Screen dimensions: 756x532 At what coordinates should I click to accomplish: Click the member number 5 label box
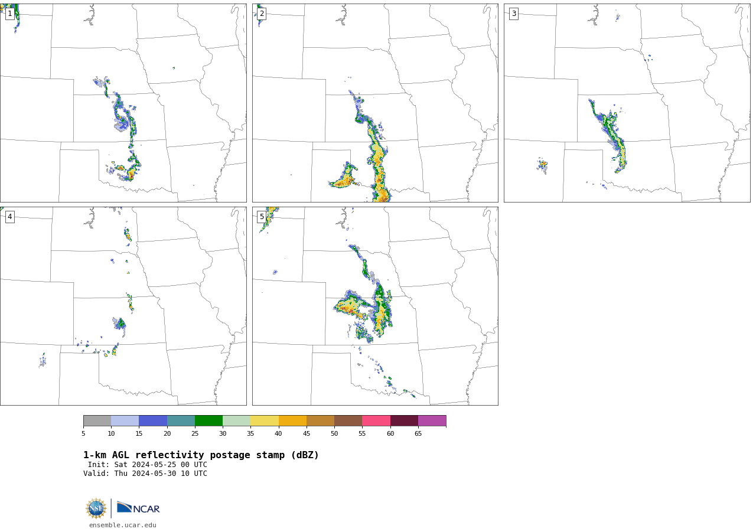262,217
